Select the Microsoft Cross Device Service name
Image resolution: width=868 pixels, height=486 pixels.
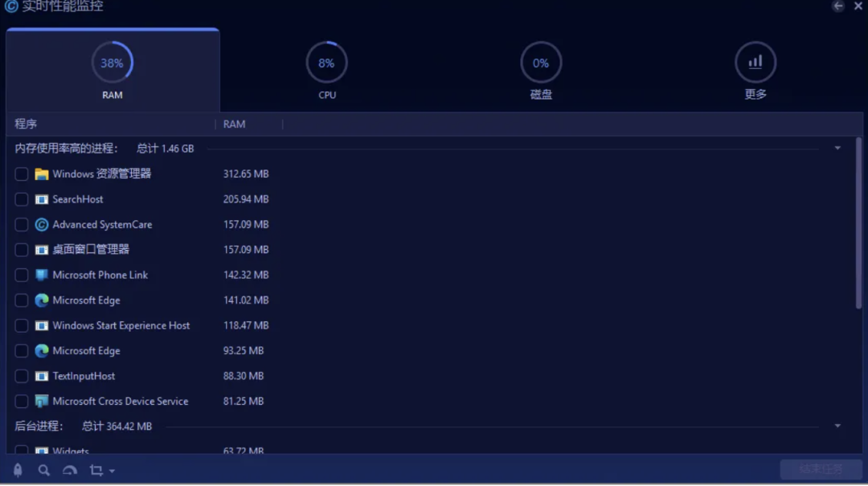(x=120, y=402)
